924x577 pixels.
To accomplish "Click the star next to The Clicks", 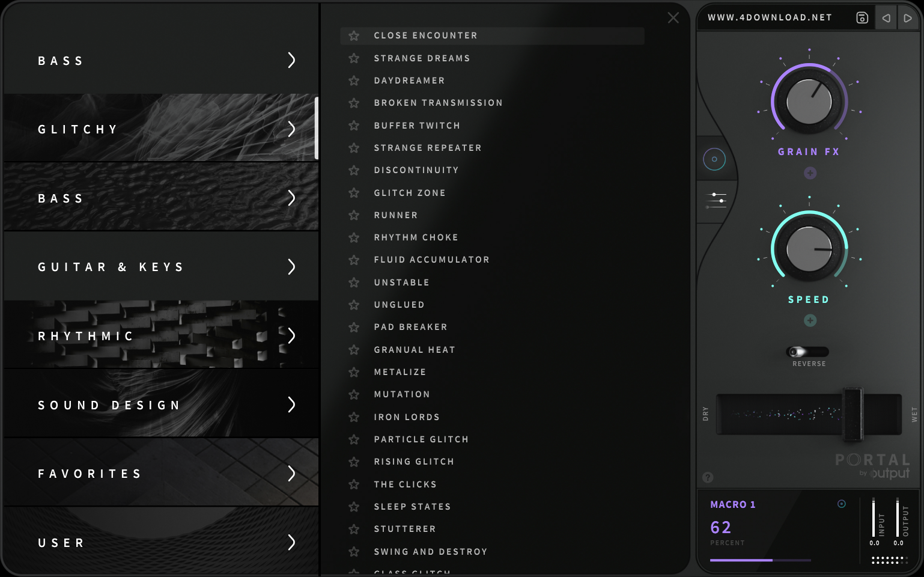I will pyautogui.click(x=354, y=484).
